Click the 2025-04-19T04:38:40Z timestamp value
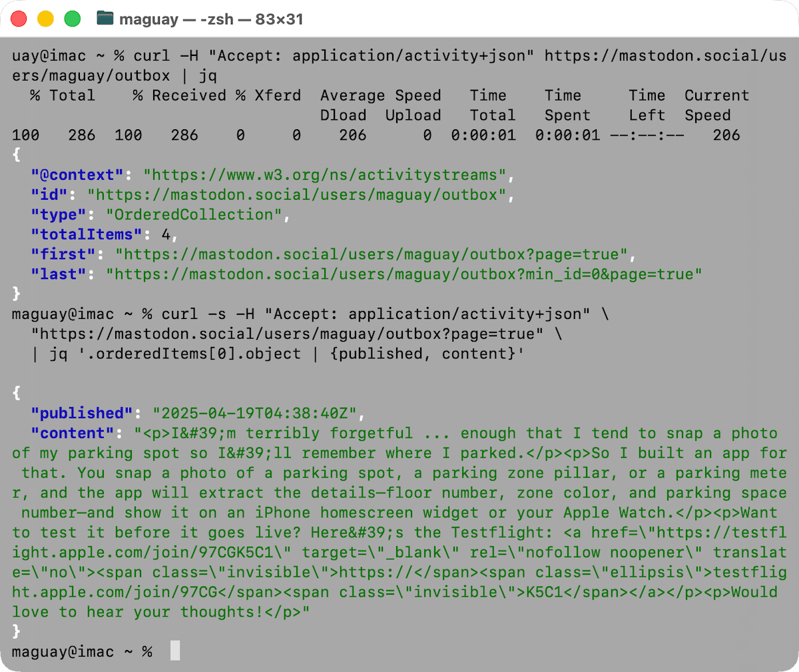 point(254,413)
